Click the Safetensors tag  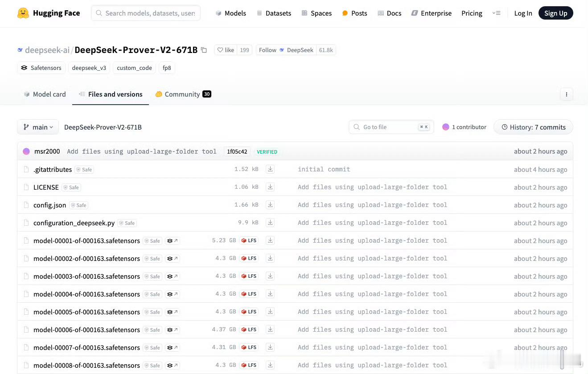coord(41,68)
